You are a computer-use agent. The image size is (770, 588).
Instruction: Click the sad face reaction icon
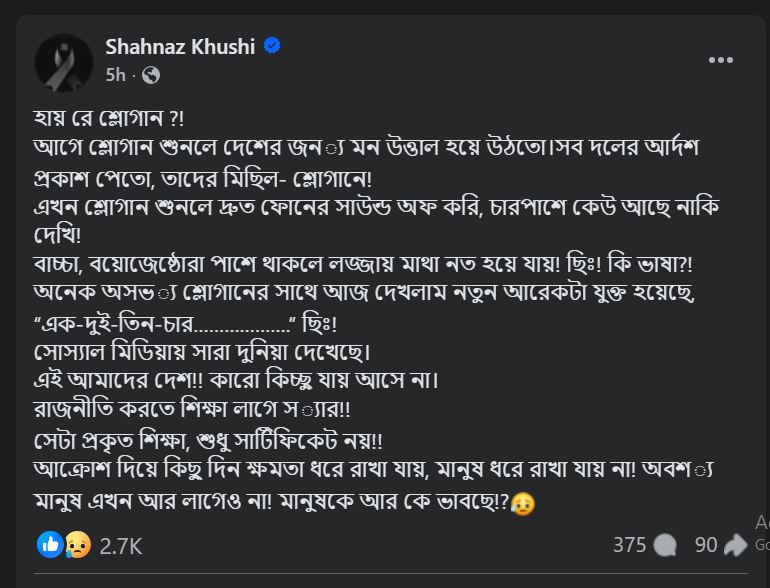[76, 545]
